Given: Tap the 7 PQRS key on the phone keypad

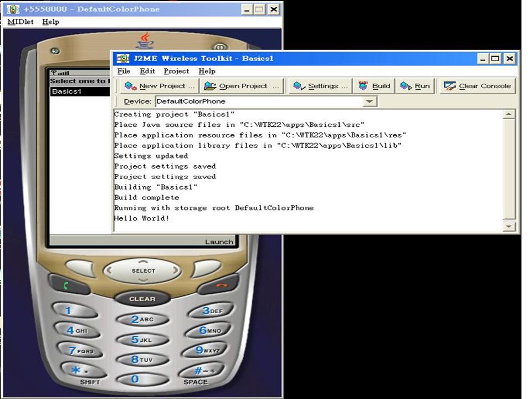Looking at the screenshot, I should point(80,350).
